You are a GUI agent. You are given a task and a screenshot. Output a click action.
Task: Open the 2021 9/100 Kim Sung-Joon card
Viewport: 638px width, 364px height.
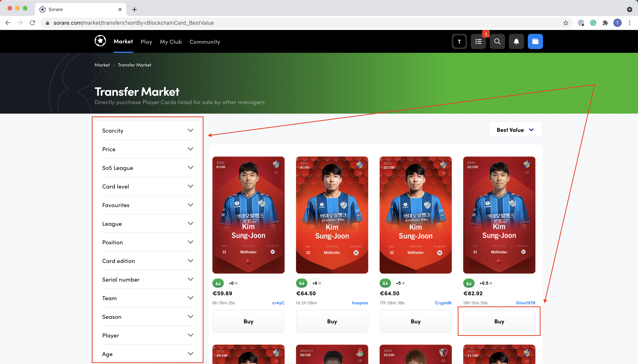tap(332, 215)
